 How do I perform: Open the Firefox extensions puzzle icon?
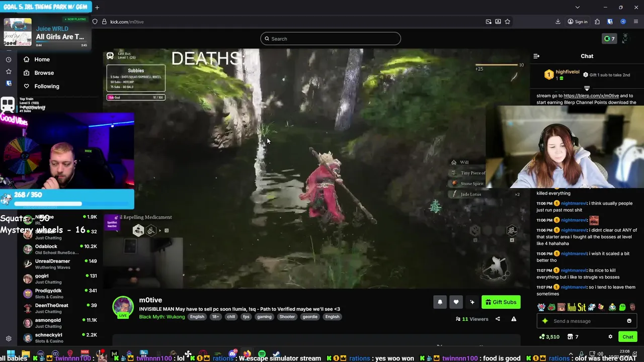[x=597, y=22]
